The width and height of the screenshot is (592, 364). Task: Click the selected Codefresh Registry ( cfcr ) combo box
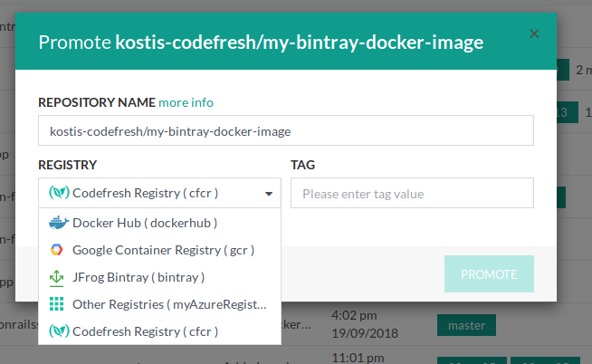(x=158, y=193)
